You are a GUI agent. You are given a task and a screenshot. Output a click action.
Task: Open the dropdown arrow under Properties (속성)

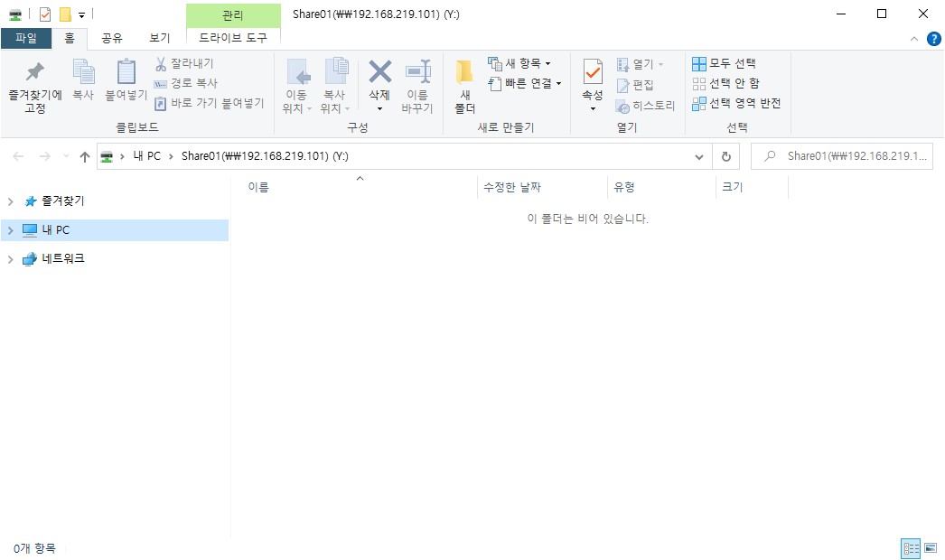coord(593,109)
